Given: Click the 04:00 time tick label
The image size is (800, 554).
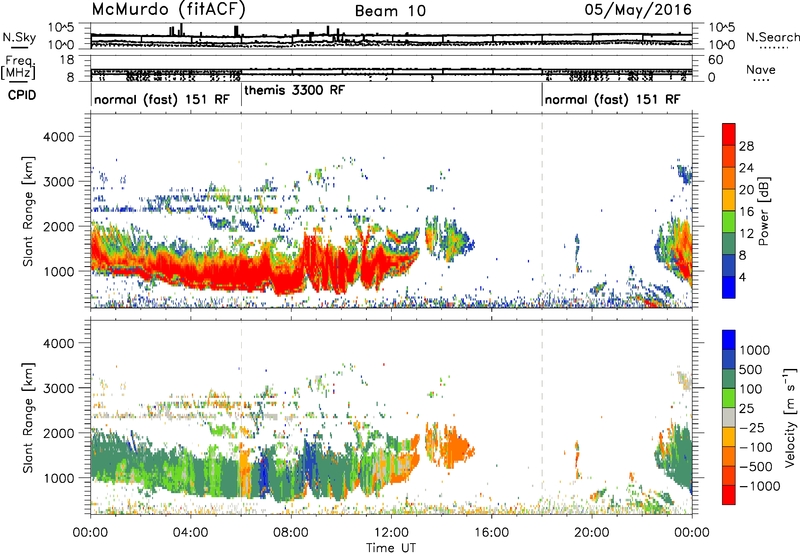Looking at the screenshot, I should (x=190, y=533).
